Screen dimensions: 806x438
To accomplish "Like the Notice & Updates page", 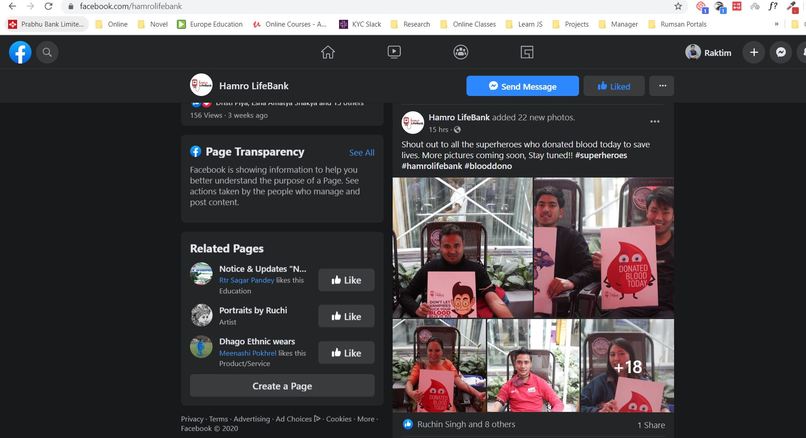I will 346,280.
